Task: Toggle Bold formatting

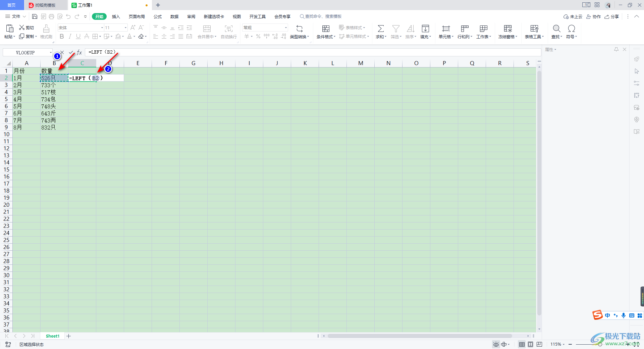Action: point(62,36)
